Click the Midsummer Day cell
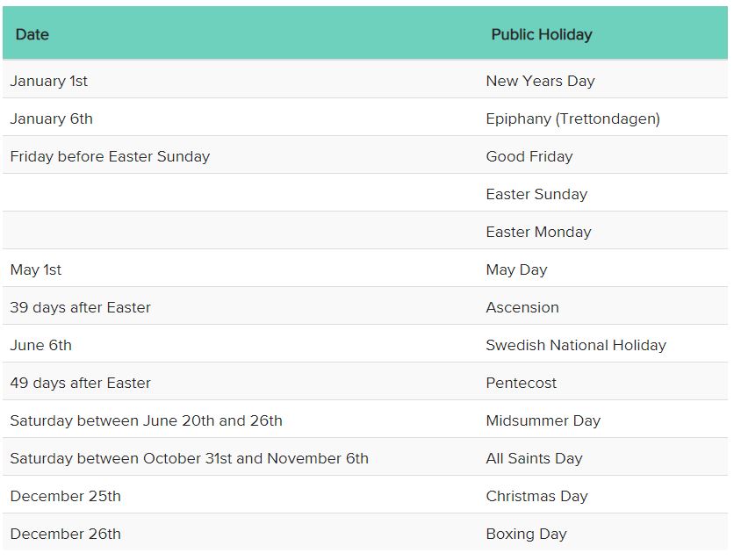 point(543,420)
